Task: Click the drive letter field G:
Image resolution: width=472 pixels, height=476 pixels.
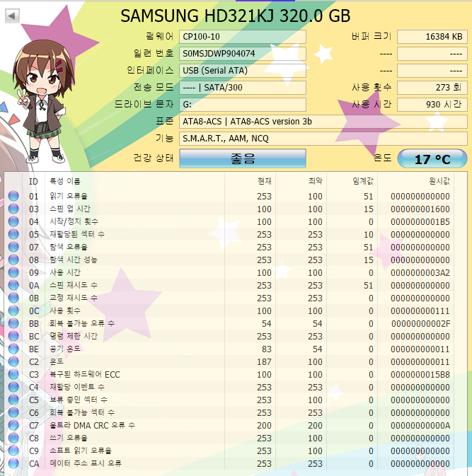Action: [243, 105]
